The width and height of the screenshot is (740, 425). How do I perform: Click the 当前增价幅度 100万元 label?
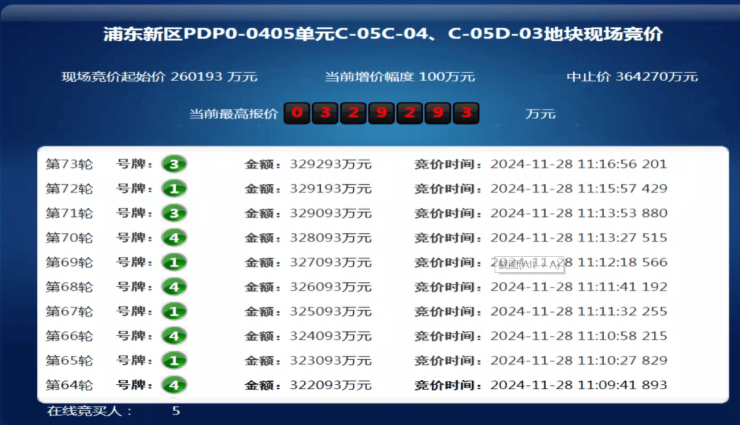[x=400, y=76]
